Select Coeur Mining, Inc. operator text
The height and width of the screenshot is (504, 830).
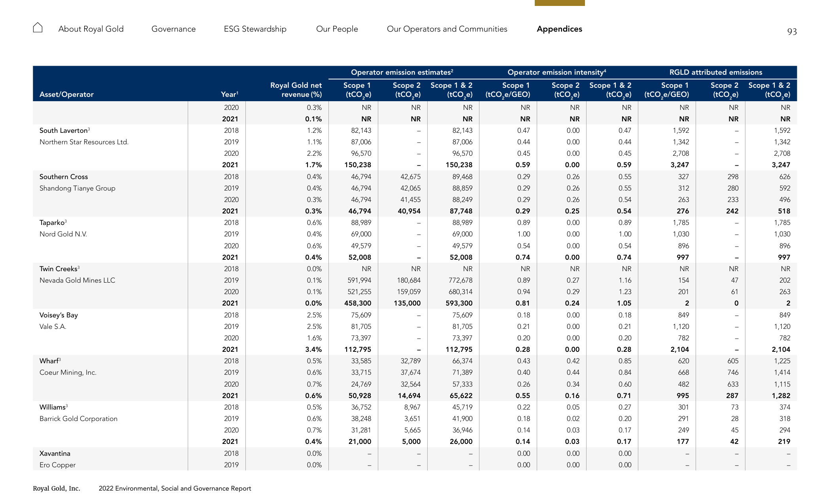68,372
